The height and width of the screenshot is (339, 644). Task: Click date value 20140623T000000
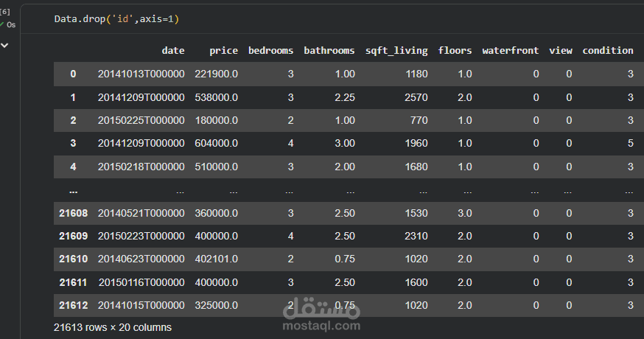pyautogui.click(x=141, y=259)
